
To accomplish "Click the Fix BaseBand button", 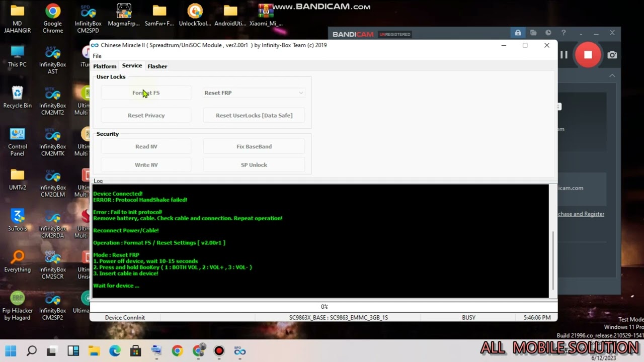I will click(x=254, y=146).
